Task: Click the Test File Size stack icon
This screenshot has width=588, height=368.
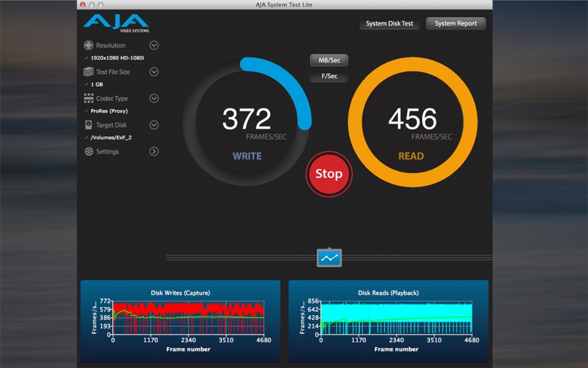Action: [x=89, y=72]
